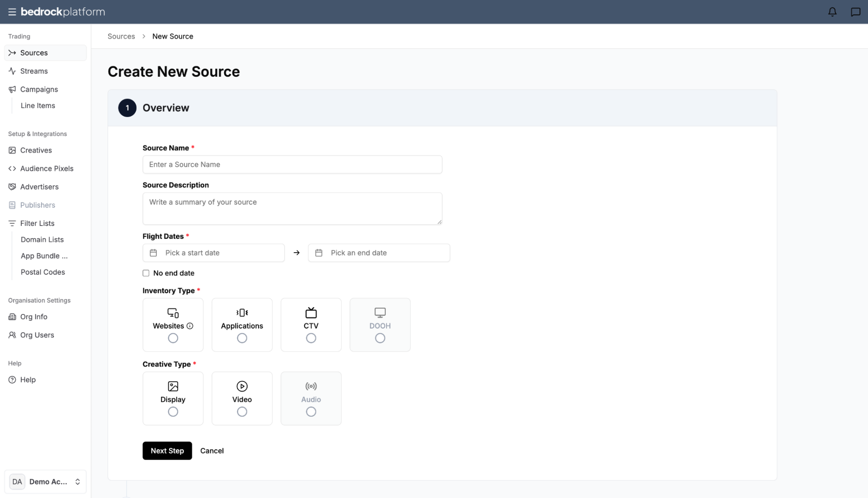Image resolution: width=868 pixels, height=498 pixels.
Task: Expand the Demo Account switcher
Action: pyautogui.click(x=45, y=482)
